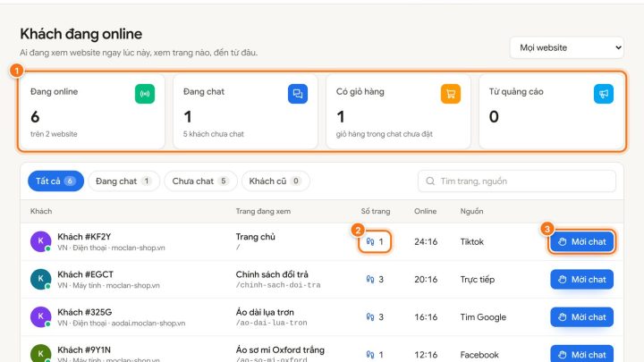
Task: Click the Nguồn column header
Action: (471, 211)
